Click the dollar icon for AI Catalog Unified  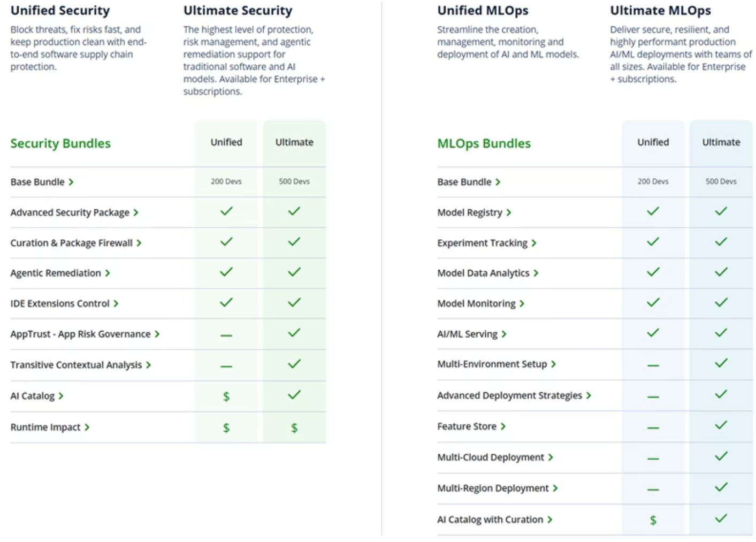point(226,396)
